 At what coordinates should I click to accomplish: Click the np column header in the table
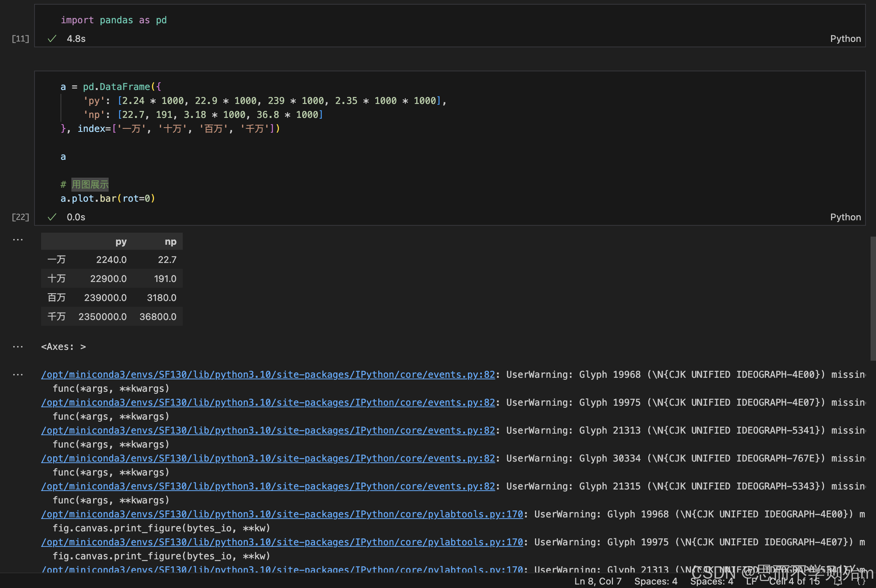170,242
